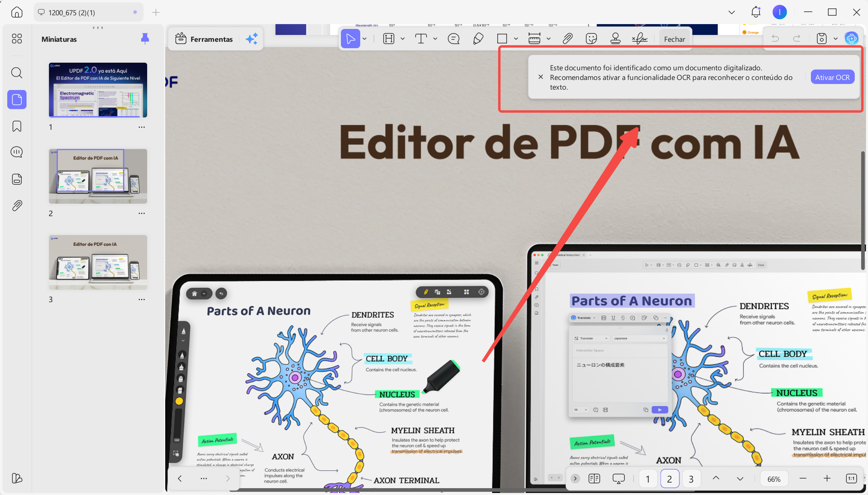The image size is (868, 495).
Task: Go to the previous page with up arrow
Action: [716, 478]
